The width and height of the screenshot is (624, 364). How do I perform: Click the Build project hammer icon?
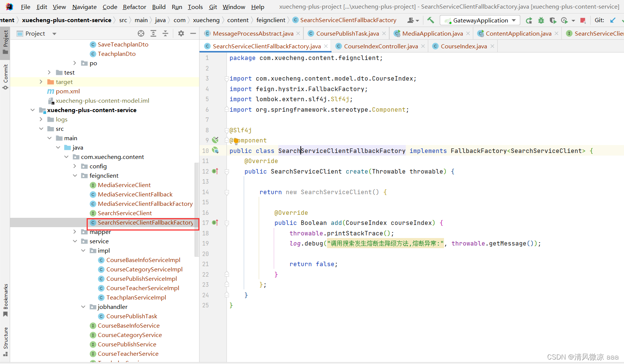[430, 20]
